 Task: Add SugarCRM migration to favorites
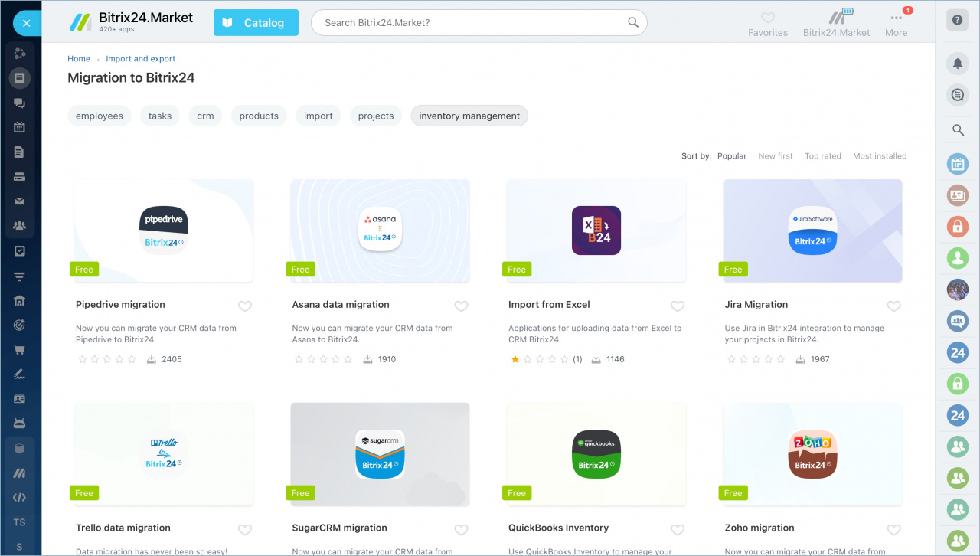tap(461, 530)
